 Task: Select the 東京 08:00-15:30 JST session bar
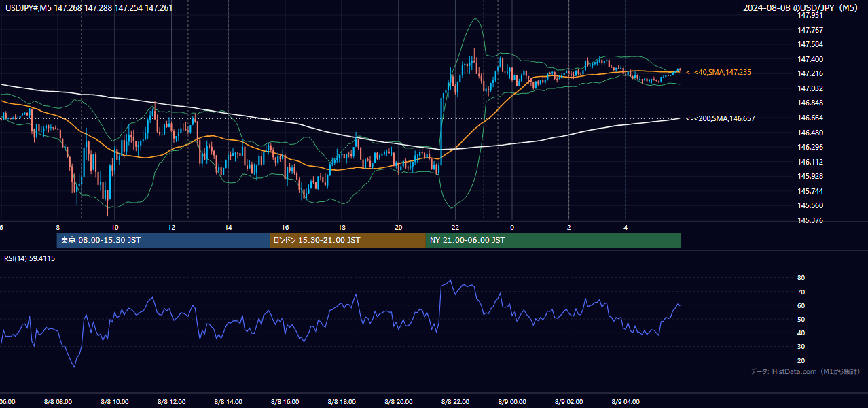[x=163, y=240]
